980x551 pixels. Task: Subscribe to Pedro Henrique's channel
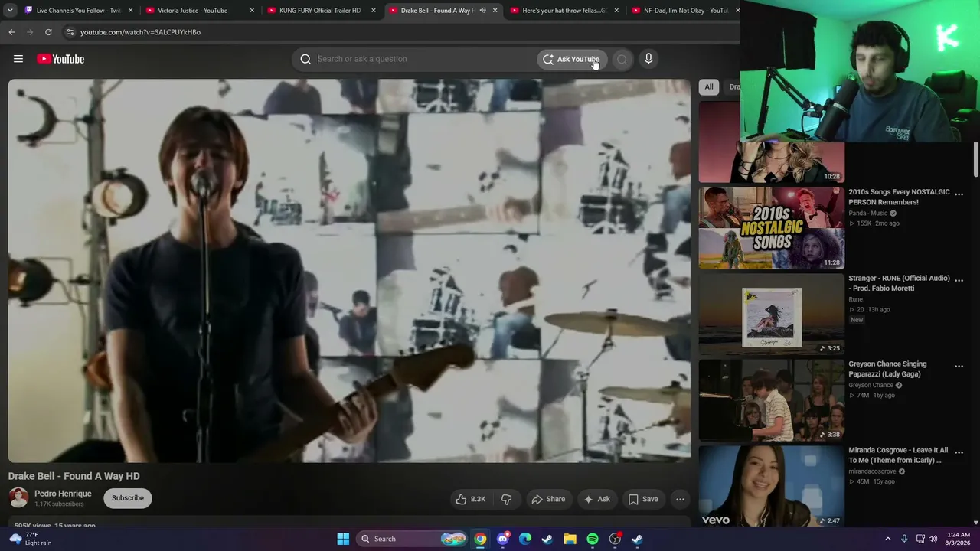pyautogui.click(x=128, y=498)
